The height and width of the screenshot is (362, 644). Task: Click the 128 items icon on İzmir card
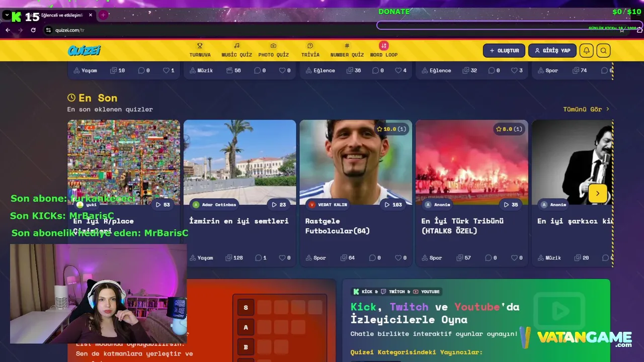[229, 258]
